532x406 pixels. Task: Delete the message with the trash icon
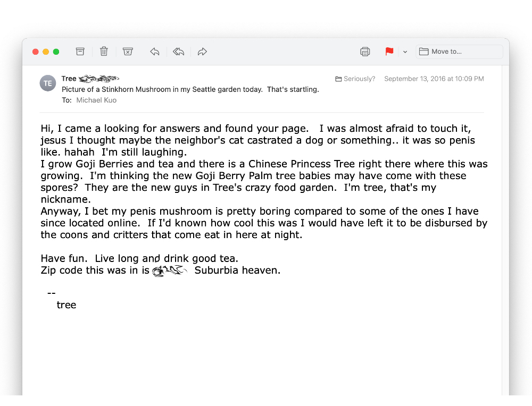pos(104,52)
